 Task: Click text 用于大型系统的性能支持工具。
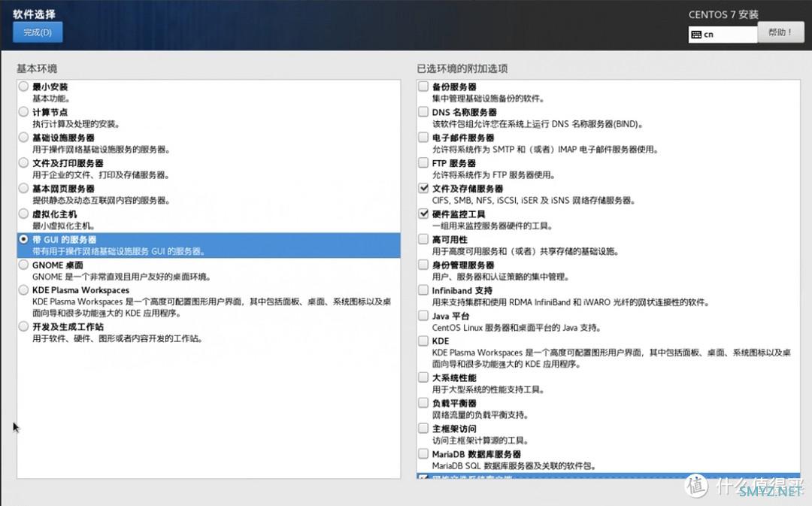489,389
